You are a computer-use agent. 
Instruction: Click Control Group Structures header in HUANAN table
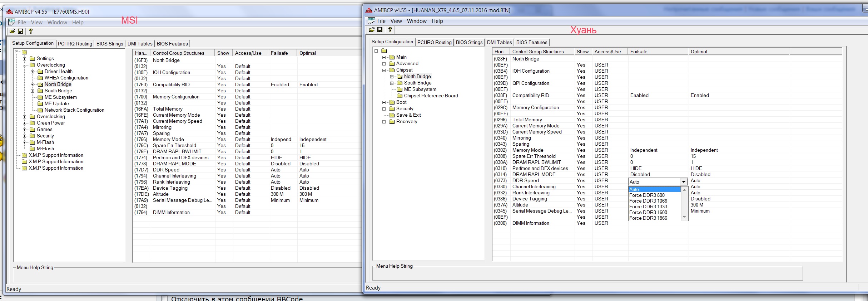(x=542, y=52)
